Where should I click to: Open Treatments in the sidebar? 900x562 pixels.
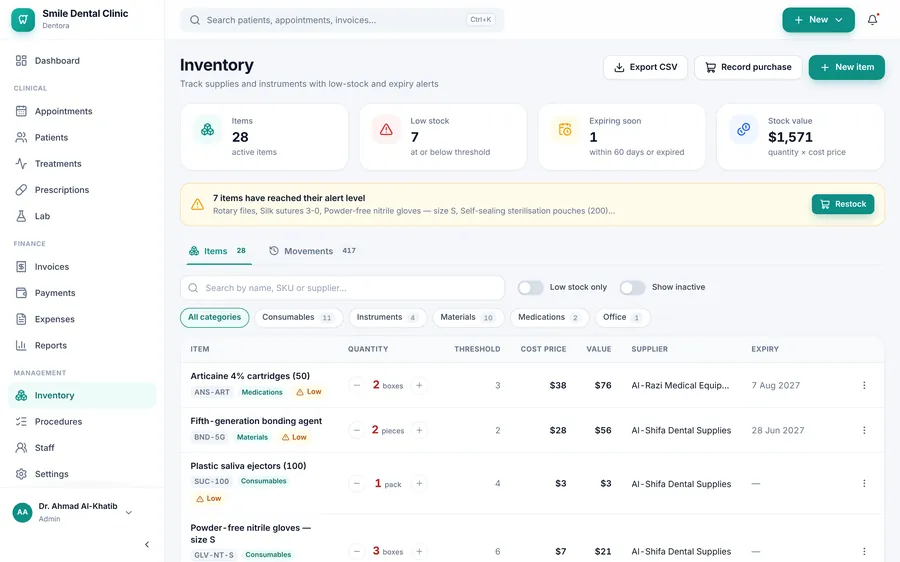tap(82, 164)
